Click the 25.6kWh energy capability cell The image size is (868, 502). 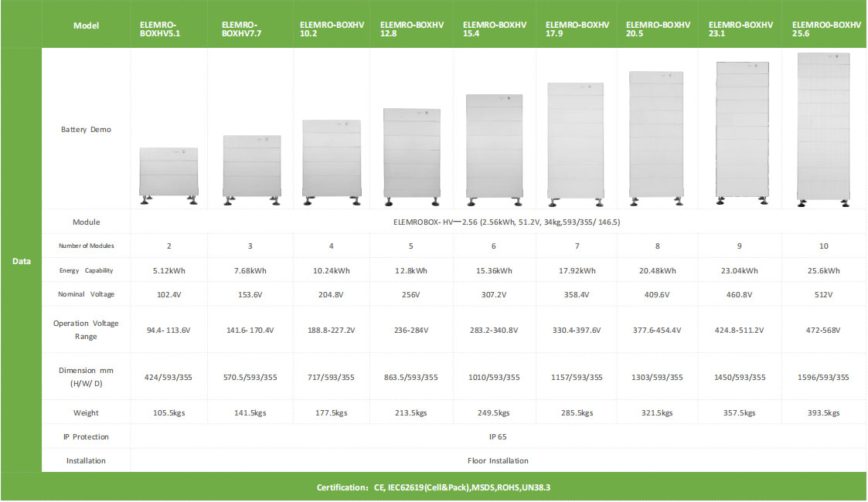coord(823,270)
